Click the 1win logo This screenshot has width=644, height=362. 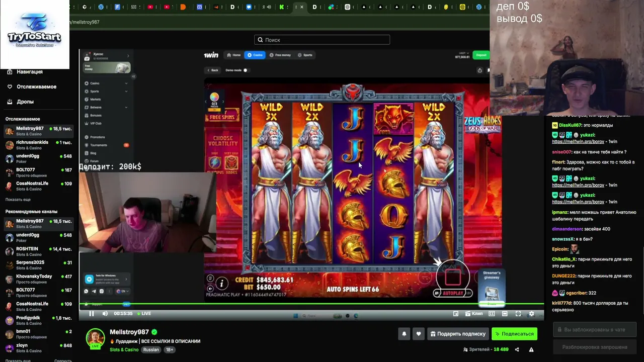pos(211,55)
